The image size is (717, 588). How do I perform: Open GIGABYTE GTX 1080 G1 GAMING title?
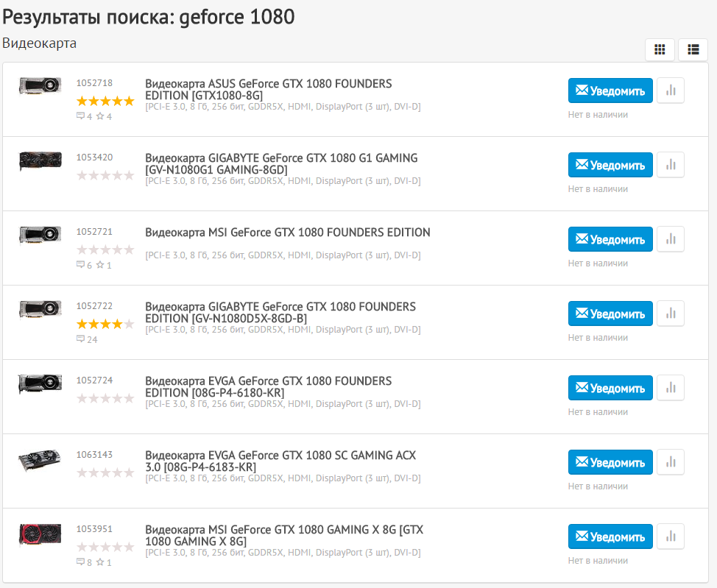(281, 163)
